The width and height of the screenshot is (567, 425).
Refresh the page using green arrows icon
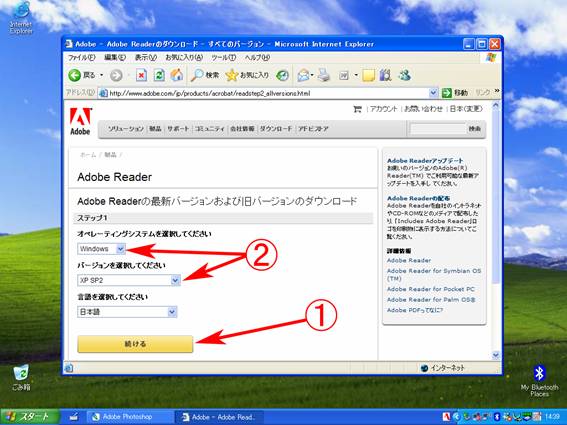[159, 75]
